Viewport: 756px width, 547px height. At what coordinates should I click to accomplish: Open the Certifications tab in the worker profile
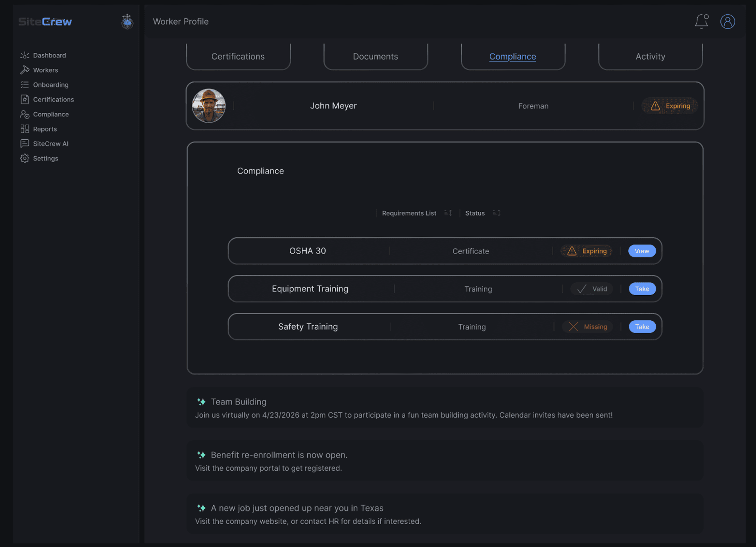point(238,56)
